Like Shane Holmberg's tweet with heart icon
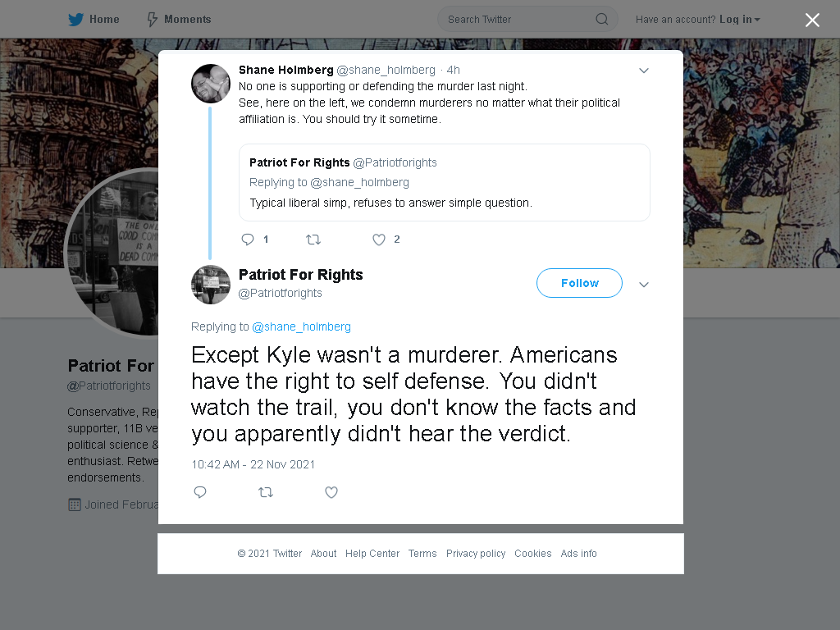The width and height of the screenshot is (840, 630). tap(379, 240)
